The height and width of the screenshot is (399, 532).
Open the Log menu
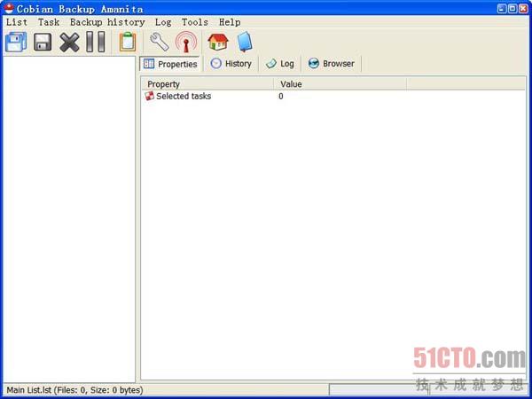pos(163,22)
